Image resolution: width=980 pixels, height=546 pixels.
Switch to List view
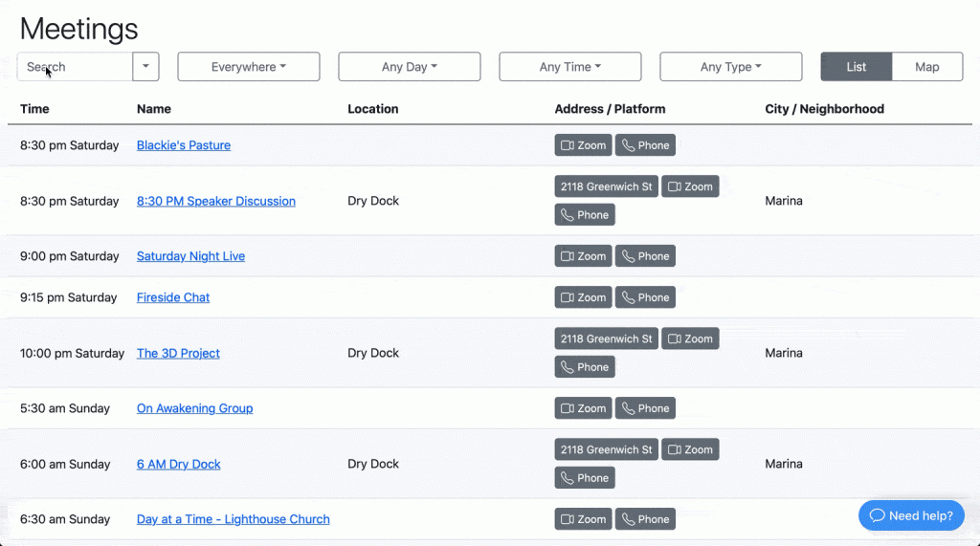tap(856, 67)
